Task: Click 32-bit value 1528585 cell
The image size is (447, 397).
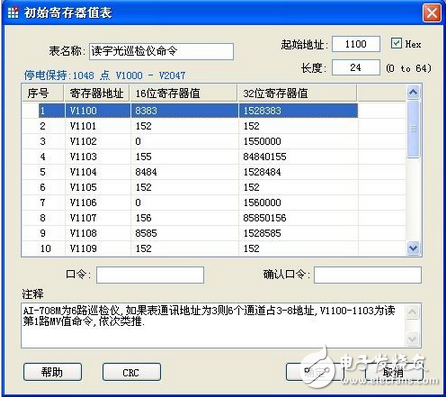Action: tap(298, 233)
